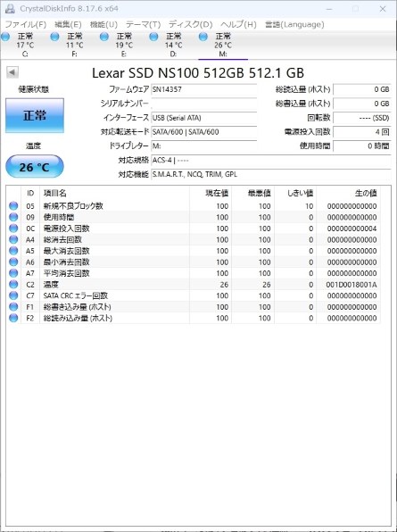Viewport: 397px width, 532px height.
Task: Select the 電源投入回数 attribute name
Action: point(66,229)
